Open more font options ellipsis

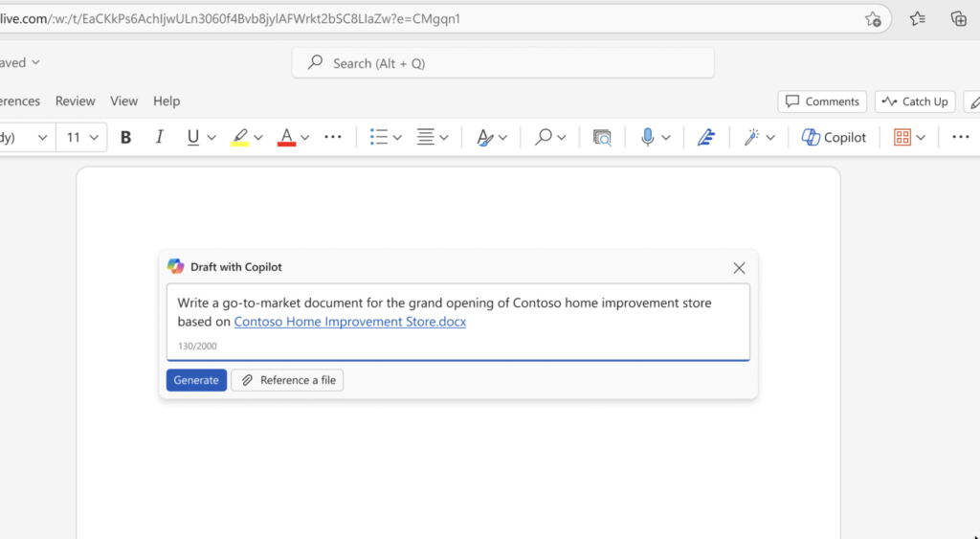333,137
